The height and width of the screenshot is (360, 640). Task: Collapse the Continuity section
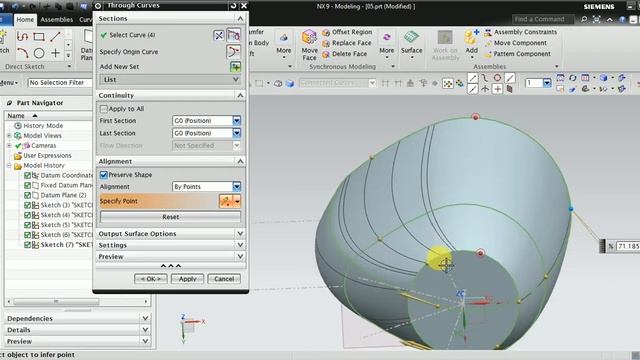coord(240,96)
